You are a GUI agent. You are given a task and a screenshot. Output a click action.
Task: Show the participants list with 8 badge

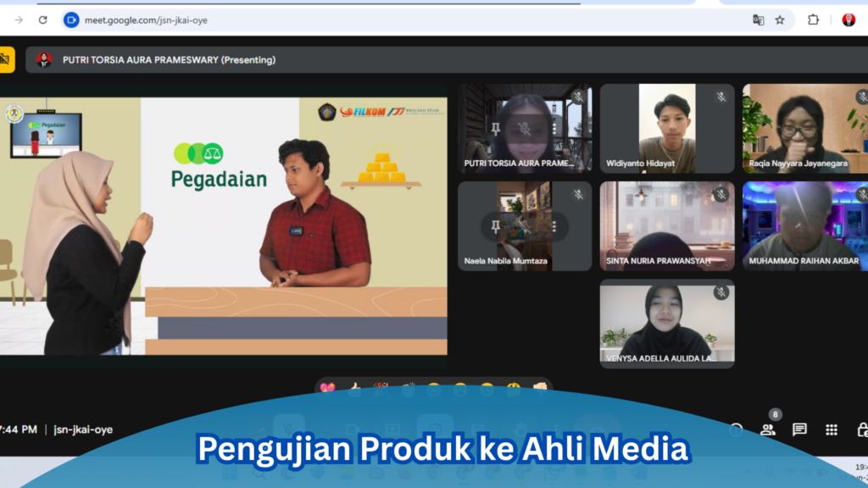pyautogui.click(x=768, y=430)
